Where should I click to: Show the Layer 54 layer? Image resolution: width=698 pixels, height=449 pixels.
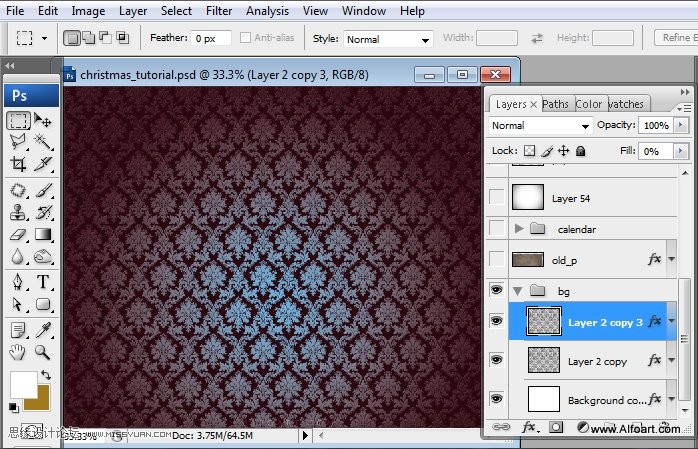coord(496,196)
